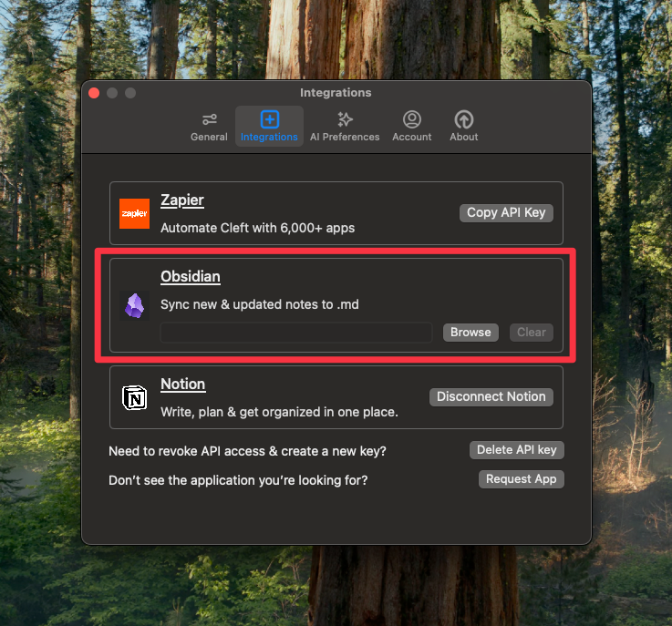Switch to AI Preferences tab

click(345, 127)
